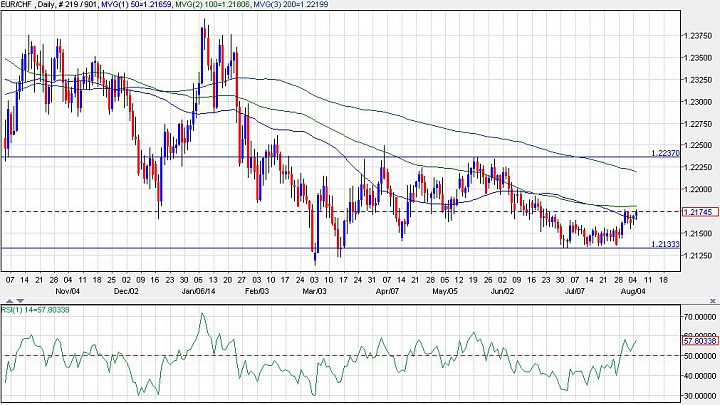Click the Apr/07 date label

tap(387, 291)
